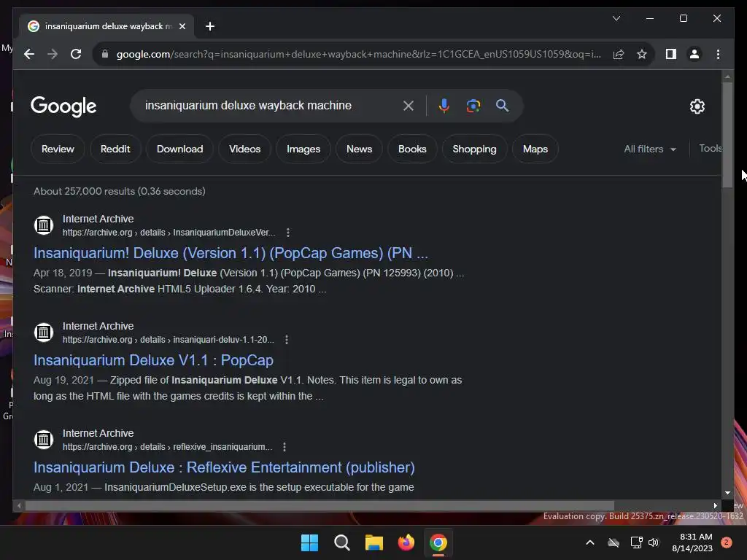
Task: Open the volume speaker control in the tray
Action: click(654, 542)
